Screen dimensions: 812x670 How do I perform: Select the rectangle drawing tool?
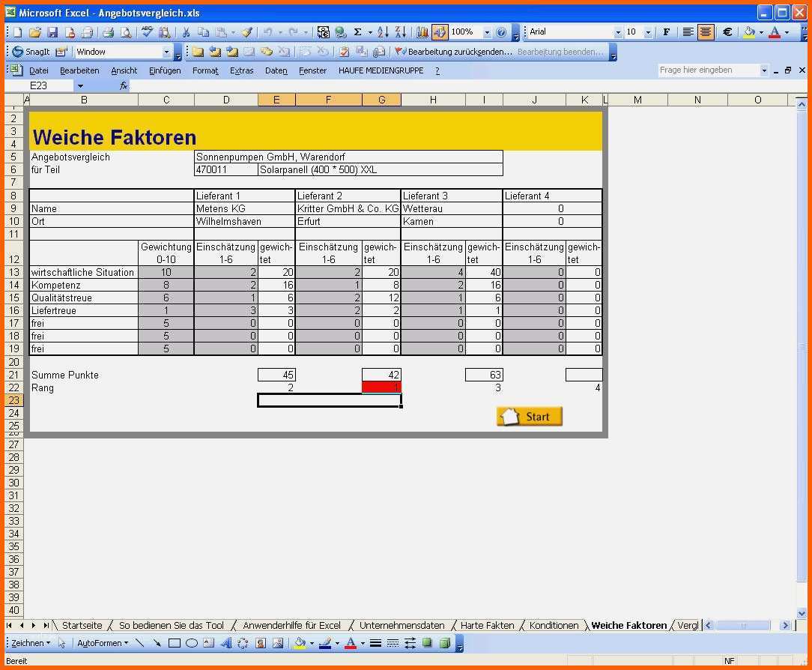(x=175, y=644)
